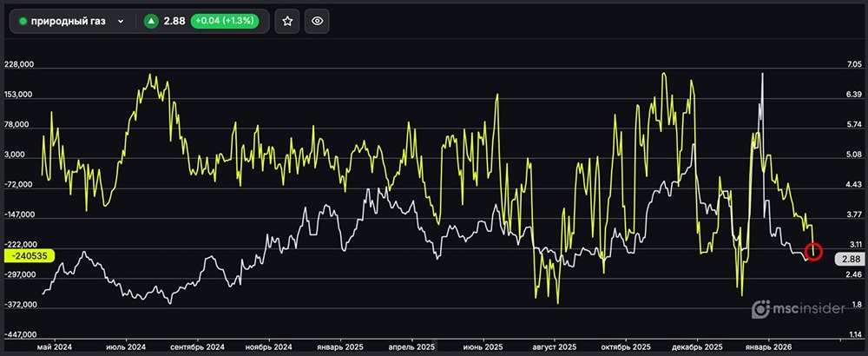The height and width of the screenshot is (356, 868).
Task: Click the green up-triangle price icon
Action: pos(150,21)
